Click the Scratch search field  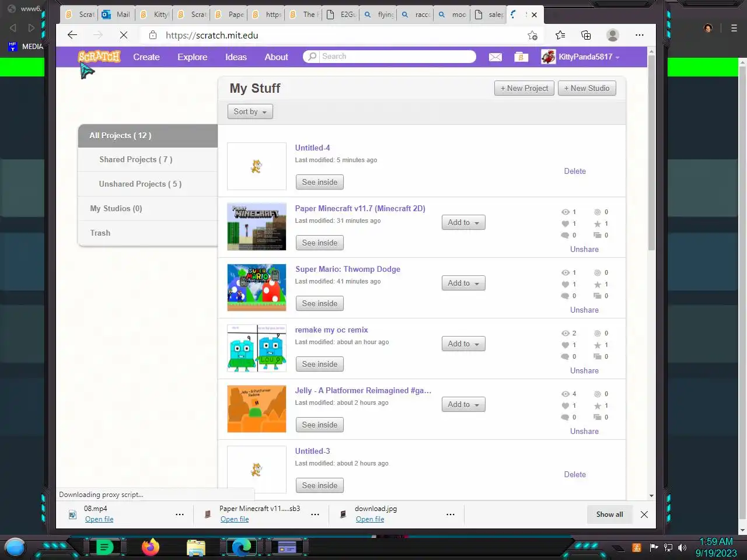(397, 57)
